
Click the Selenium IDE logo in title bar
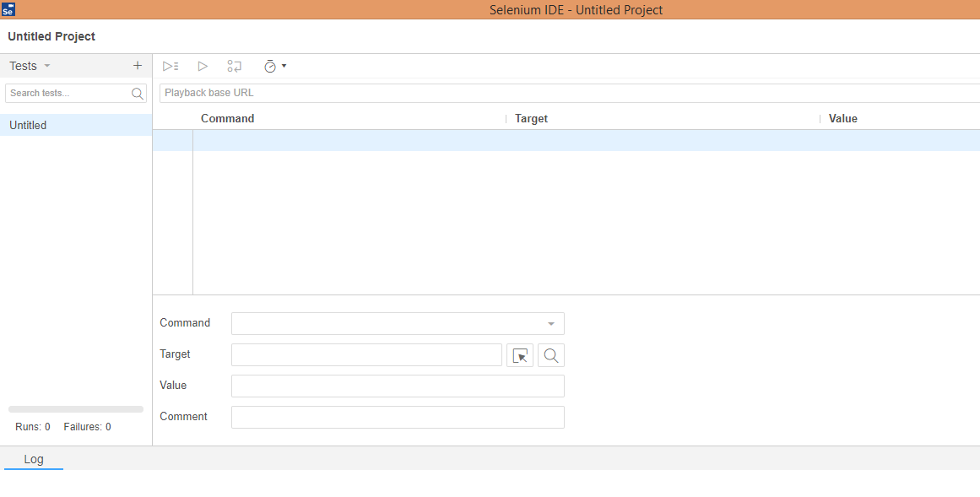[8, 9]
